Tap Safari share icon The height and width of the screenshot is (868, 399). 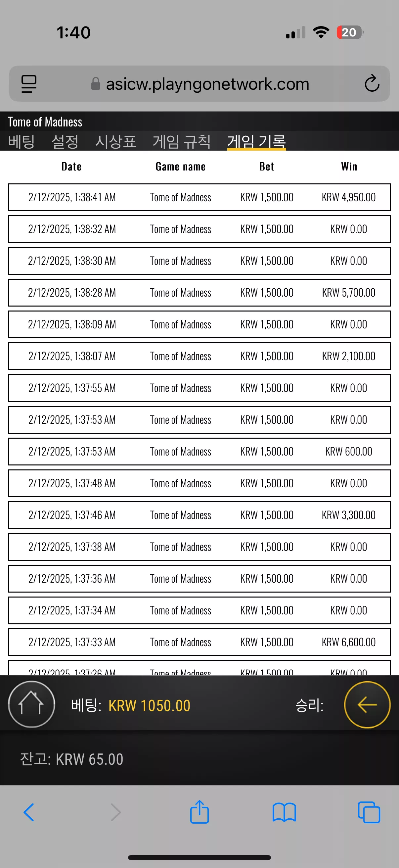tap(199, 812)
